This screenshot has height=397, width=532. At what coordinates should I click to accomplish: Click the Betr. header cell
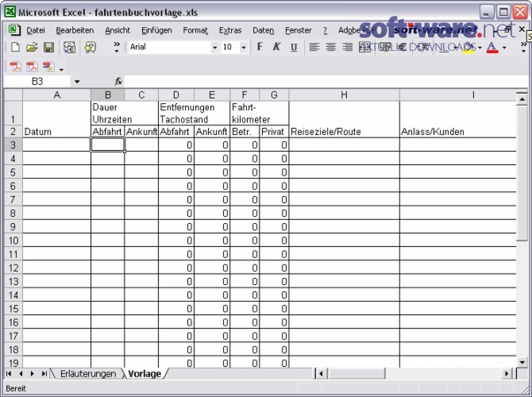point(245,132)
